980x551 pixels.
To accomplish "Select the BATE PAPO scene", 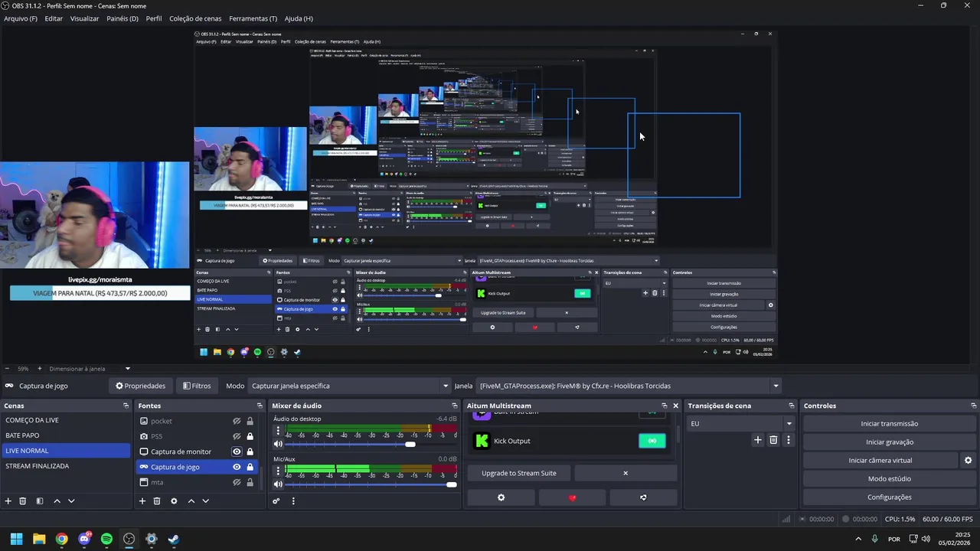I will pyautogui.click(x=66, y=435).
